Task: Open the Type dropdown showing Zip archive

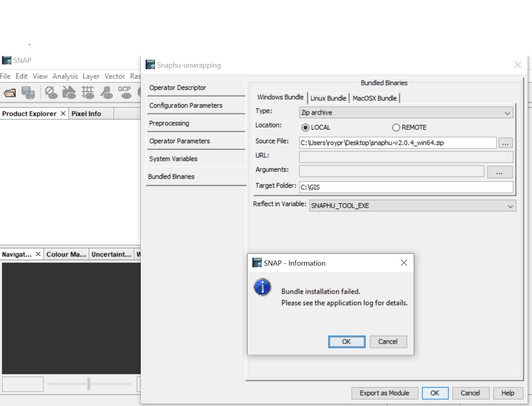Action: point(406,113)
